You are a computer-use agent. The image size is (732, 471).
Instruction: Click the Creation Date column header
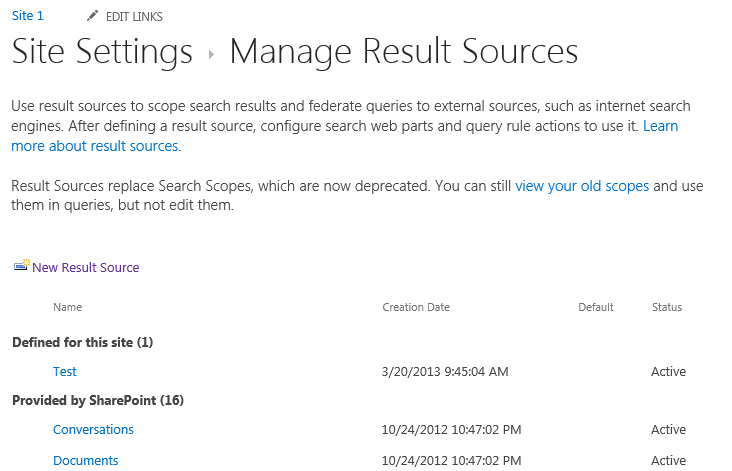pos(416,307)
